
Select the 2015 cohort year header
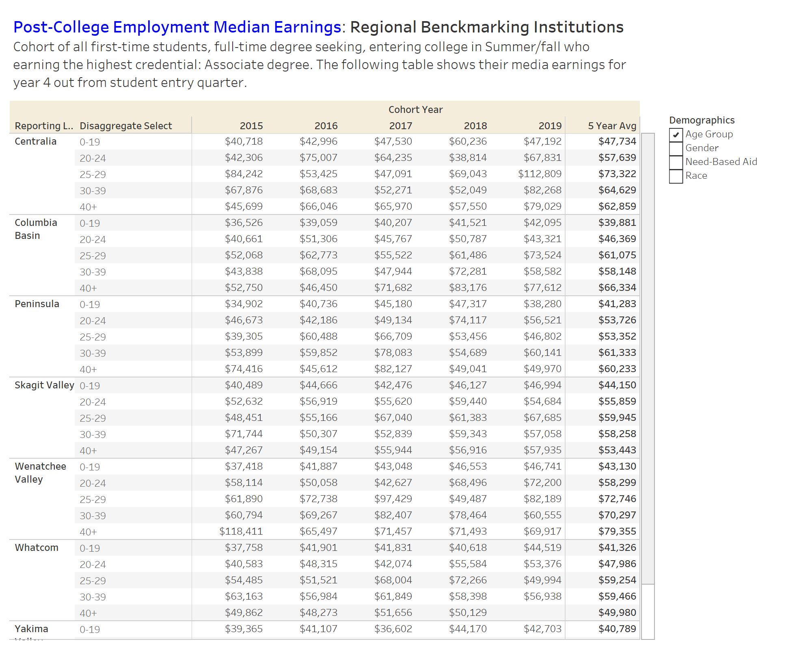click(251, 126)
